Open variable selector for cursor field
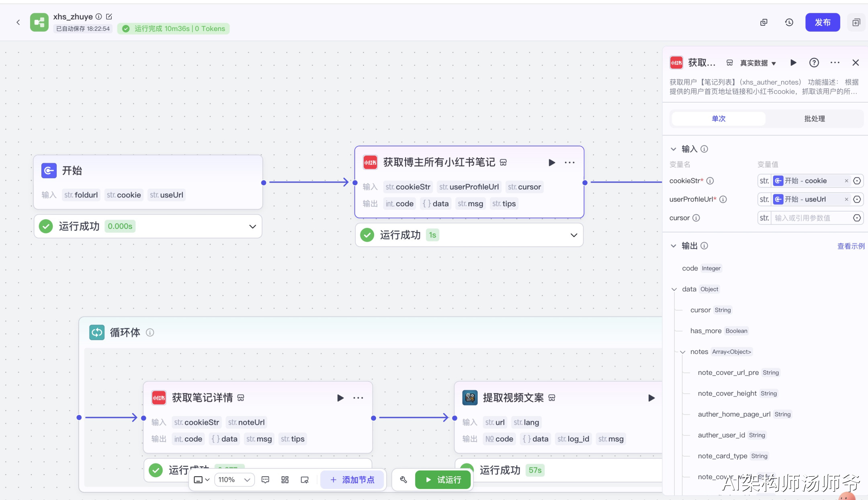 [x=857, y=218]
